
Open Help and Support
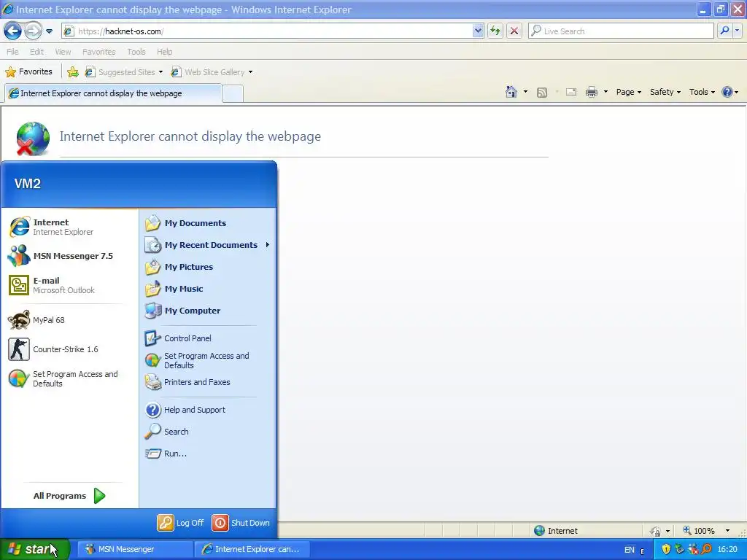(208, 410)
